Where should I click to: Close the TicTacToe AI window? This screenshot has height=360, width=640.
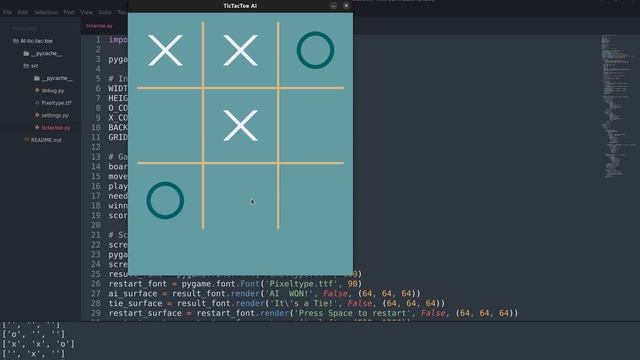click(346, 6)
